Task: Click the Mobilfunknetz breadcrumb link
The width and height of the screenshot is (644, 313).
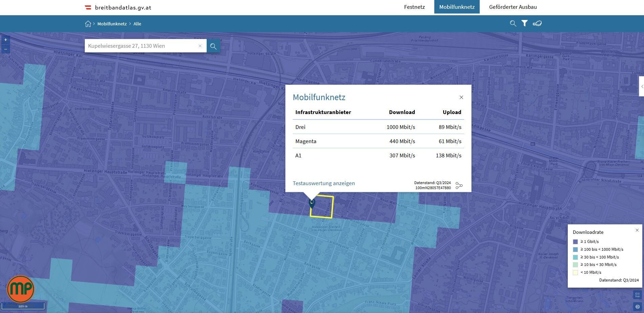Action: [112, 24]
